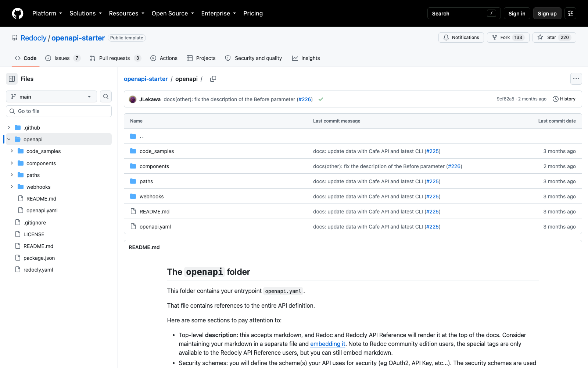Search files with the magnifier button
The height and width of the screenshot is (368, 588).
106,96
